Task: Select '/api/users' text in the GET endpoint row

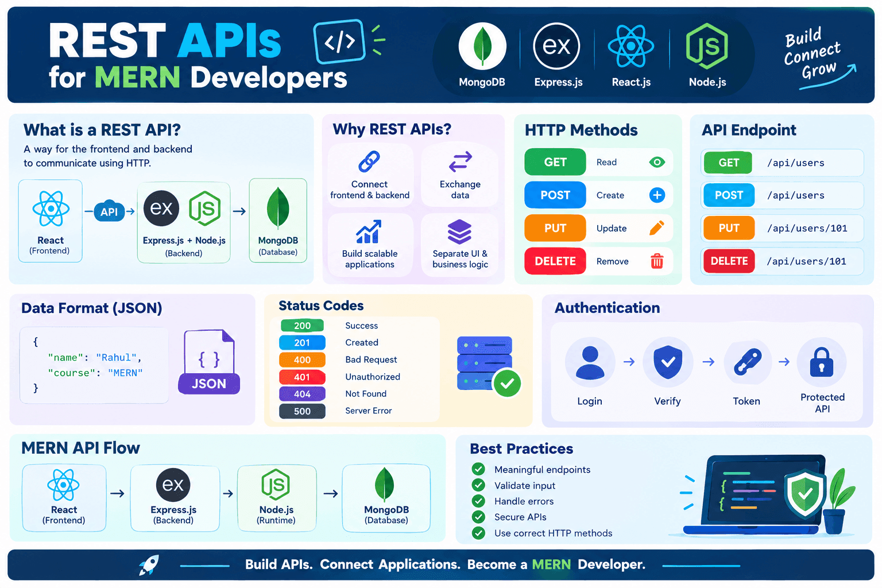Action: point(796,163)
